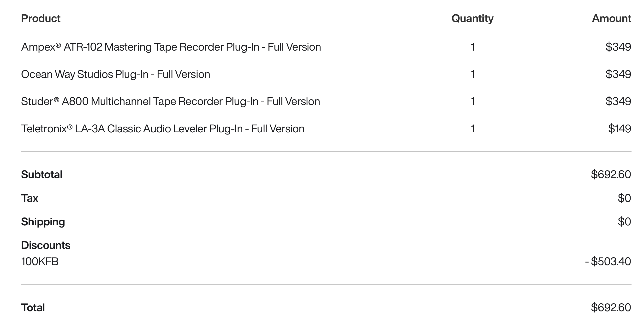This screenshot has width=644, height=328.
Task: Select the 100KFB discount code
Action: coord(40,262)
